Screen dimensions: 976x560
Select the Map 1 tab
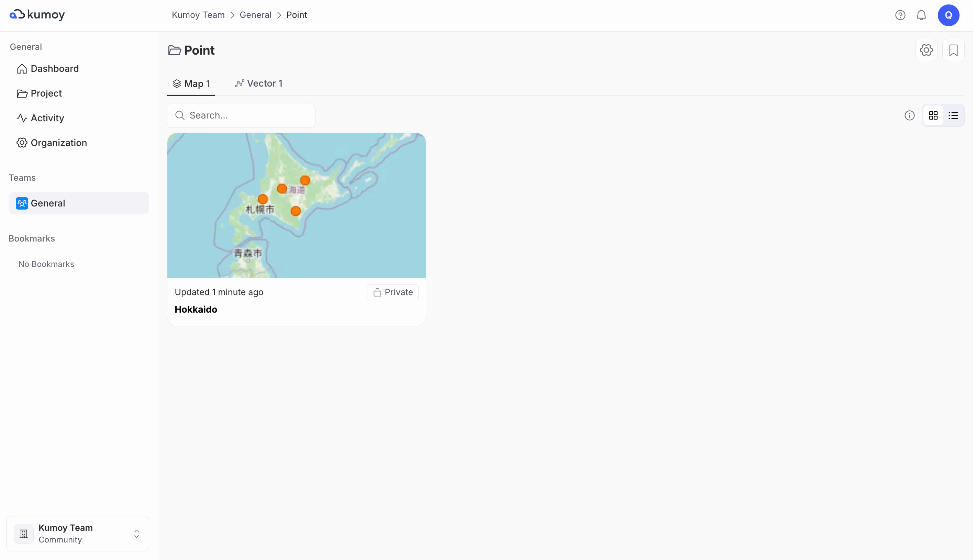click(191, 83)
